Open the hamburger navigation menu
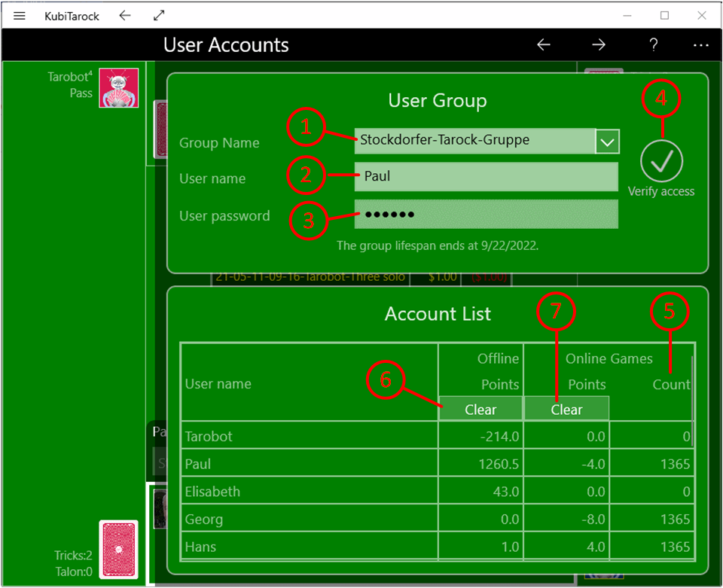This screenshot has height=588, width=723. point(20,15)
